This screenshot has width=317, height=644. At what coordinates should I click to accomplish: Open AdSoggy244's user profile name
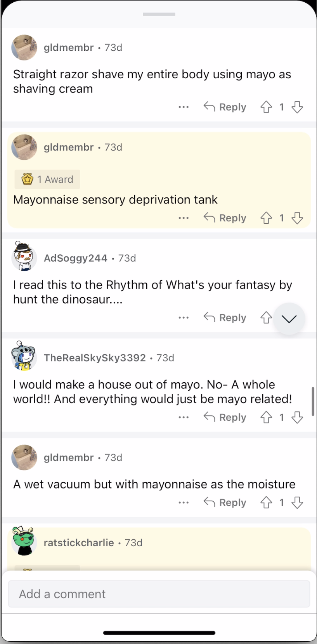coord(76,258)
